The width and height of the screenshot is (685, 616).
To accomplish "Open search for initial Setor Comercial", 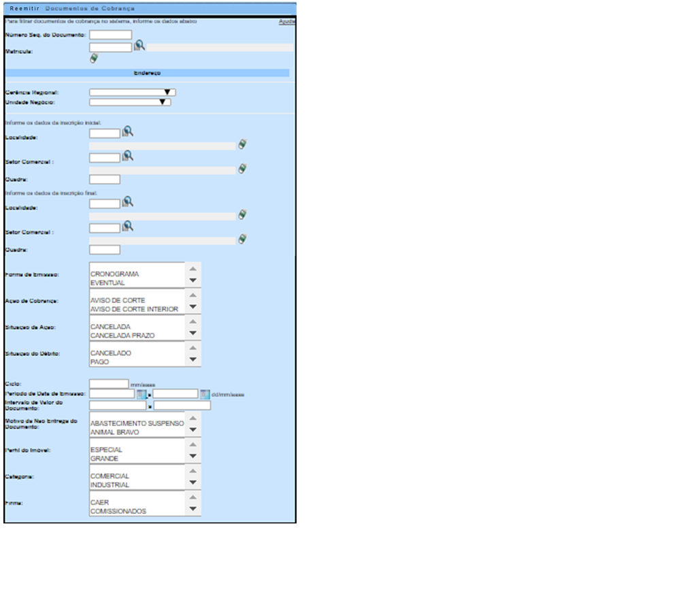I will point(127,156).
